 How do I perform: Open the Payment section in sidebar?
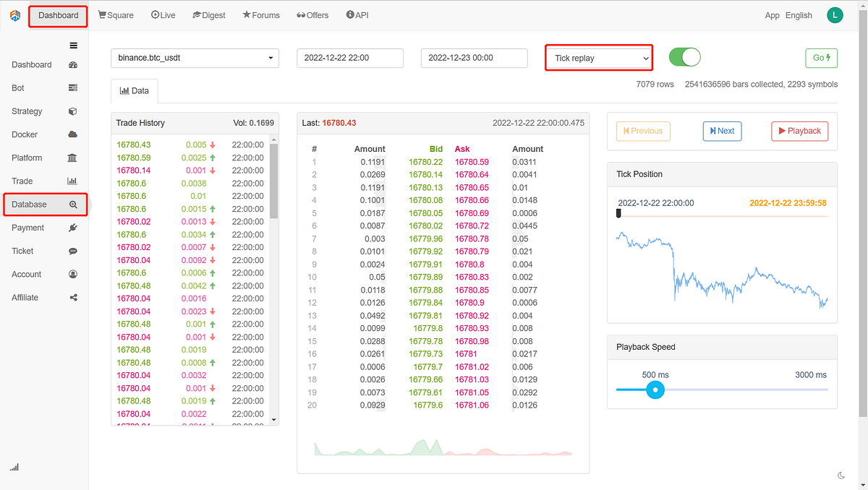(73, 227)
